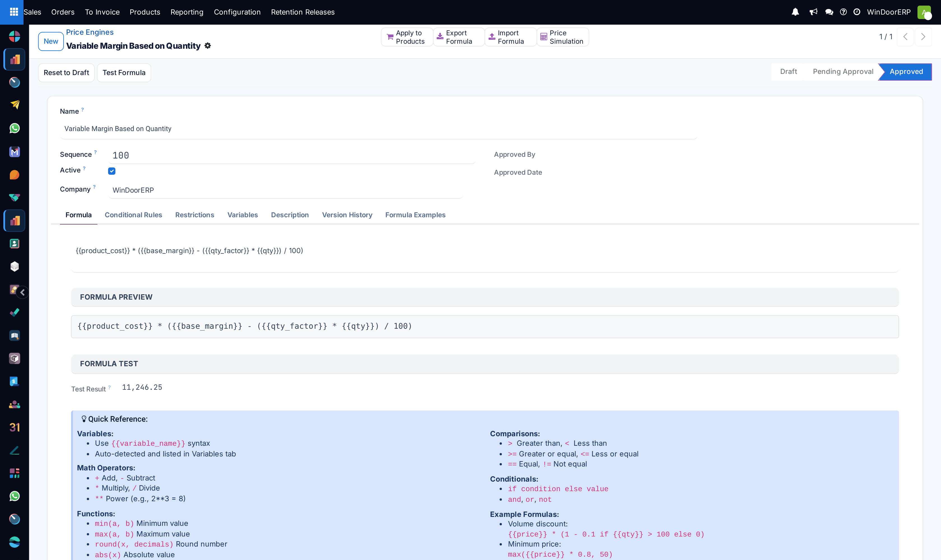
Task: Open the teal pencil sign icon
Action: [14, 450]
